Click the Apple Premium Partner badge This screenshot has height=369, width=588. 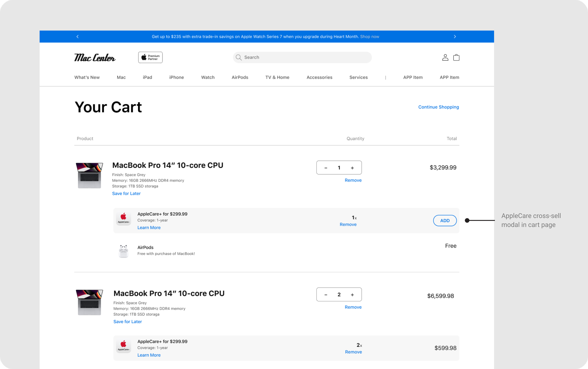pyautogui.click(x=150, y=57)
